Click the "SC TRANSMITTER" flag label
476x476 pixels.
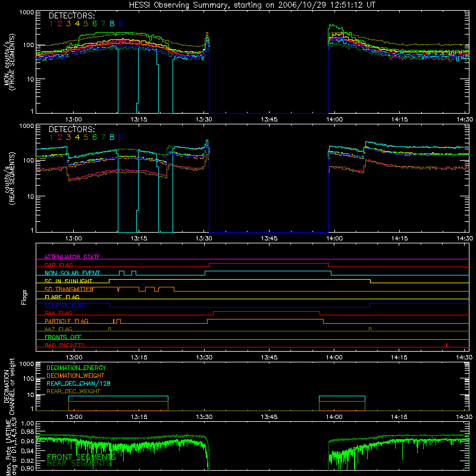[69, 289]
